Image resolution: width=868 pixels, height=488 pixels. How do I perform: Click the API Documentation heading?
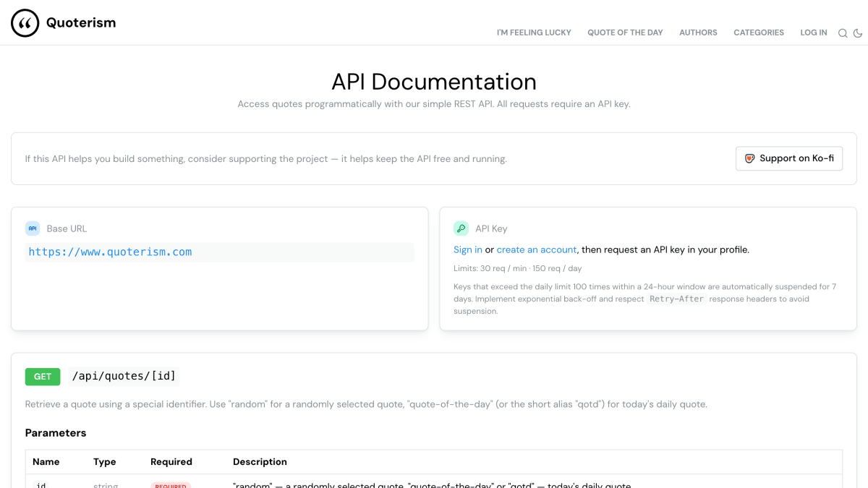[x=434, y=82]
